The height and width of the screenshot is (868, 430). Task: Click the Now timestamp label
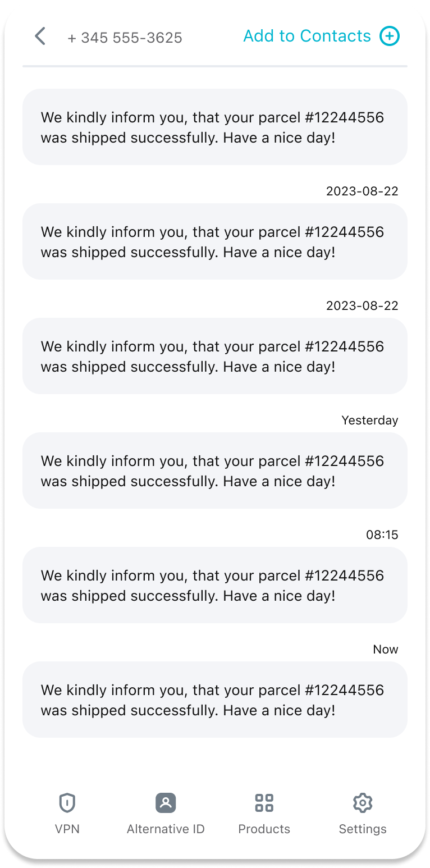click(385, 650)
